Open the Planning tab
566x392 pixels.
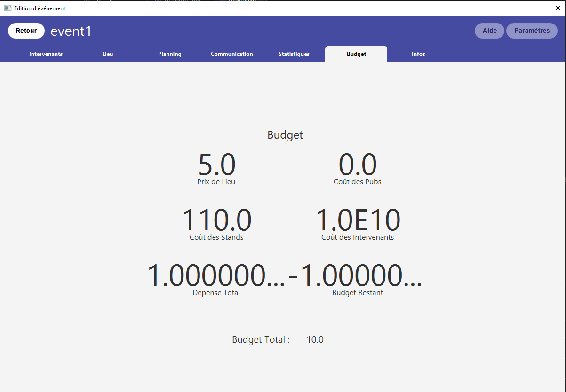click(170, 54)
